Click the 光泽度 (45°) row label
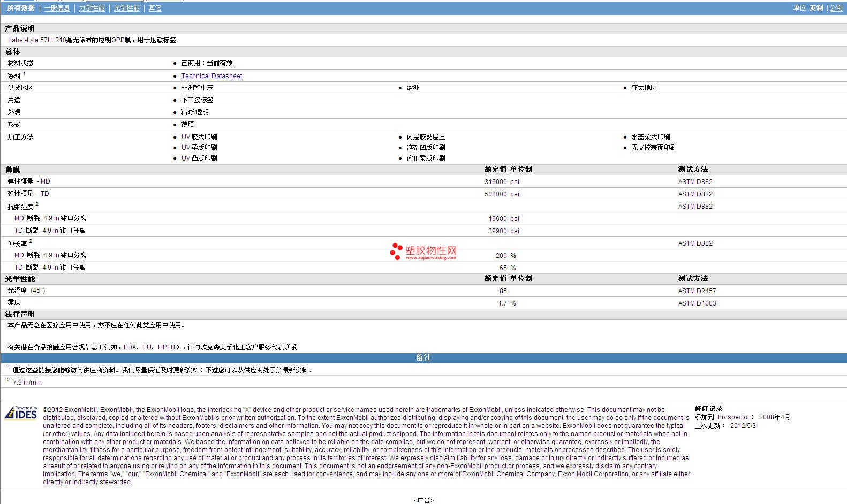This screenshot has height=504, width=847. pyautogui.click(x=26, y=291)
